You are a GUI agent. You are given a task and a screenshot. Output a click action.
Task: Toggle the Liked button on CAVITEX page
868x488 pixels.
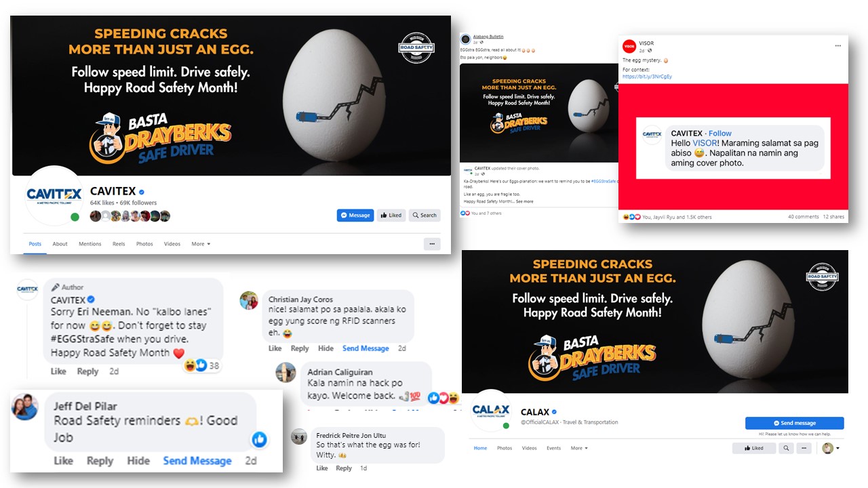pos(391,216)
